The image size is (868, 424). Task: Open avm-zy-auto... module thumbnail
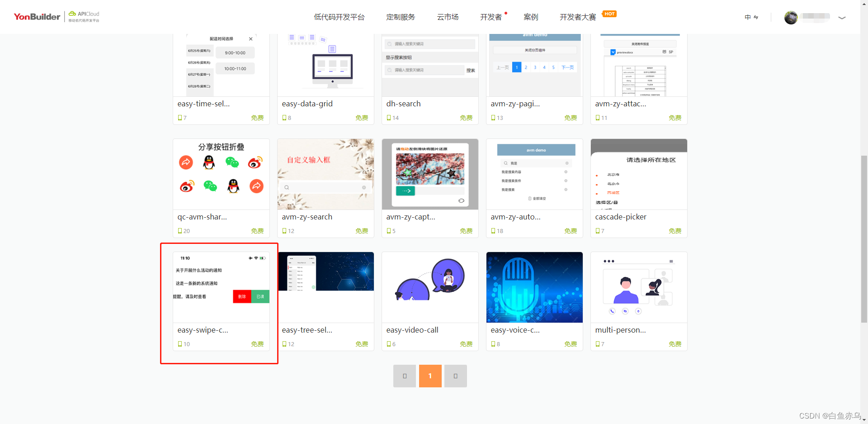(x=534, y=174)
